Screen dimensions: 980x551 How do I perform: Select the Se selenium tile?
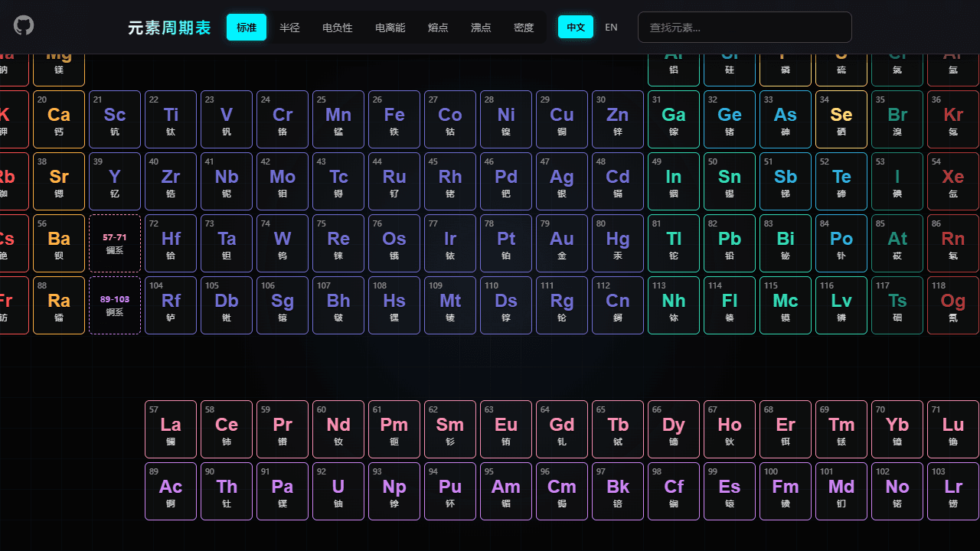[841, 119]
